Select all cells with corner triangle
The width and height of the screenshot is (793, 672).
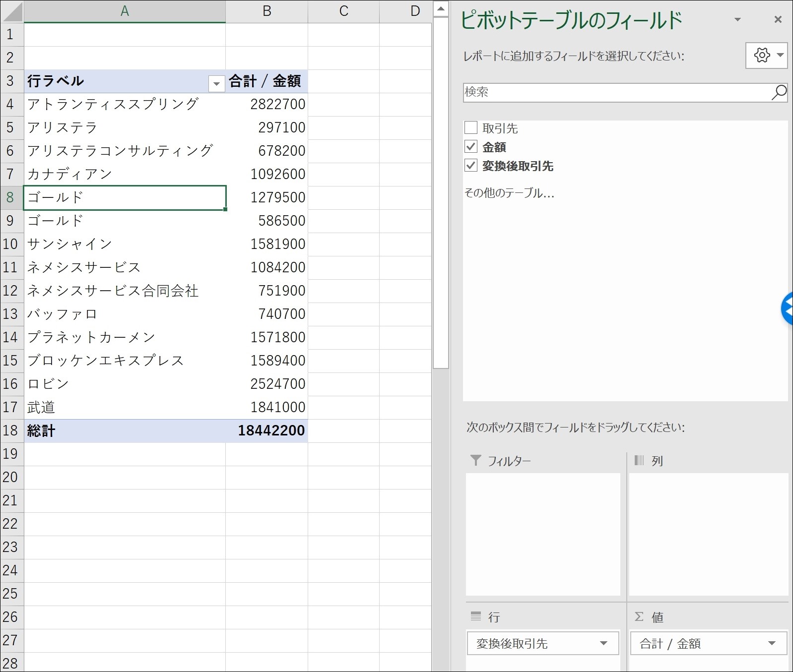coord(12,11)
